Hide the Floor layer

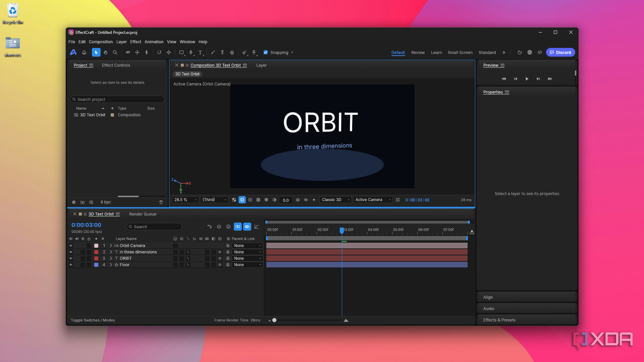point(71,265)
